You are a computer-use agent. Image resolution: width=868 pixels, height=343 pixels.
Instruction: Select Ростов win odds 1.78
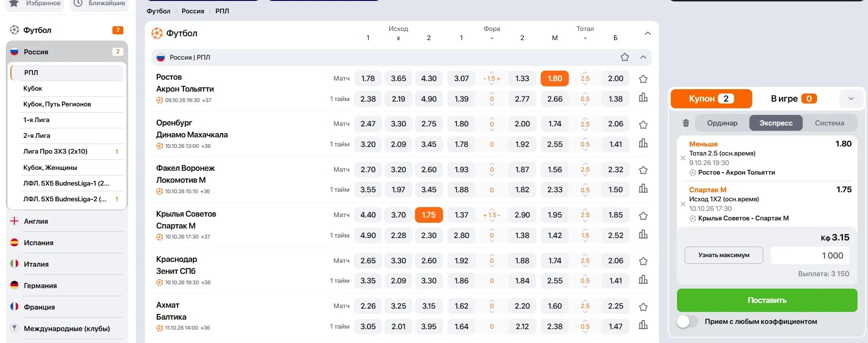pos(368,79)
